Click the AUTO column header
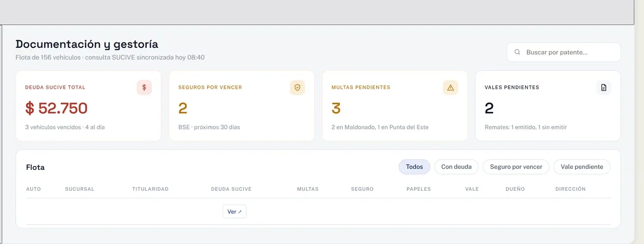 coord(34,189)
